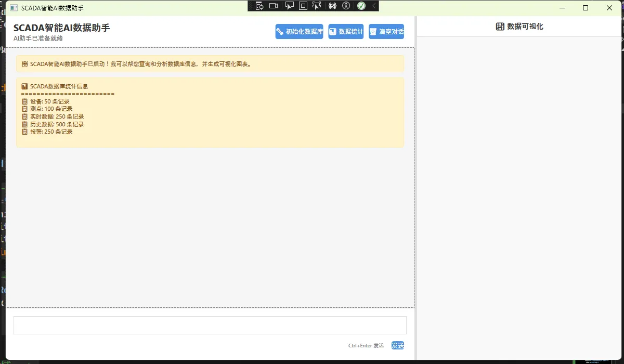Open the window menu from title bar app icon
The height and width of the screenshot is (364, 624).
(14, 8)
